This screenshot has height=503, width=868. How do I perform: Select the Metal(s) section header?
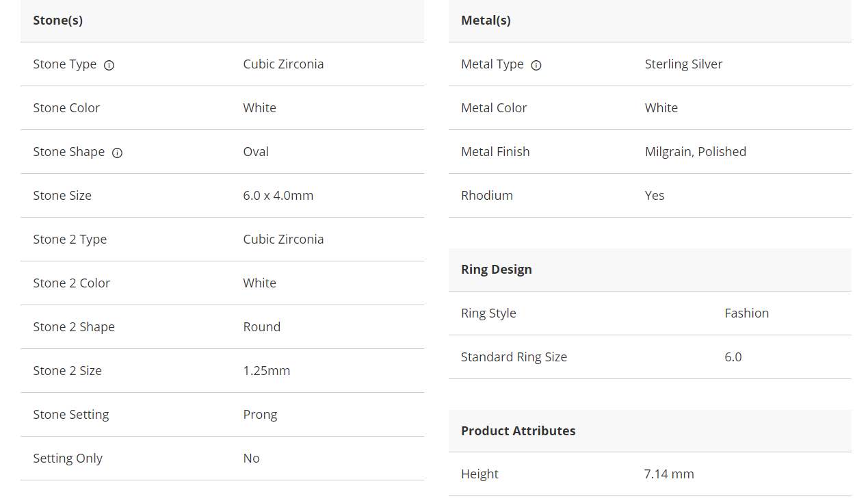[486, 21]
